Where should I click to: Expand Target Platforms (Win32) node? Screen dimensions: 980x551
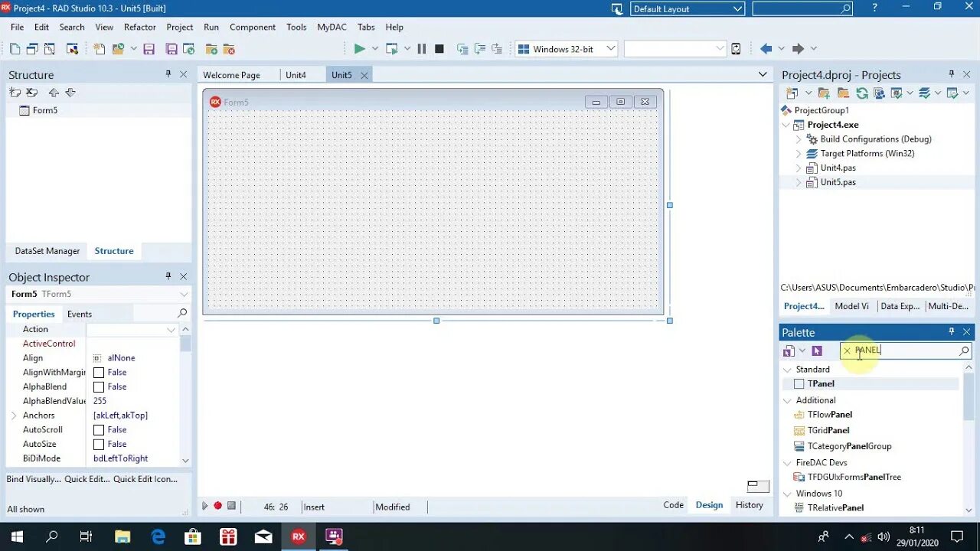click(799, 154)
